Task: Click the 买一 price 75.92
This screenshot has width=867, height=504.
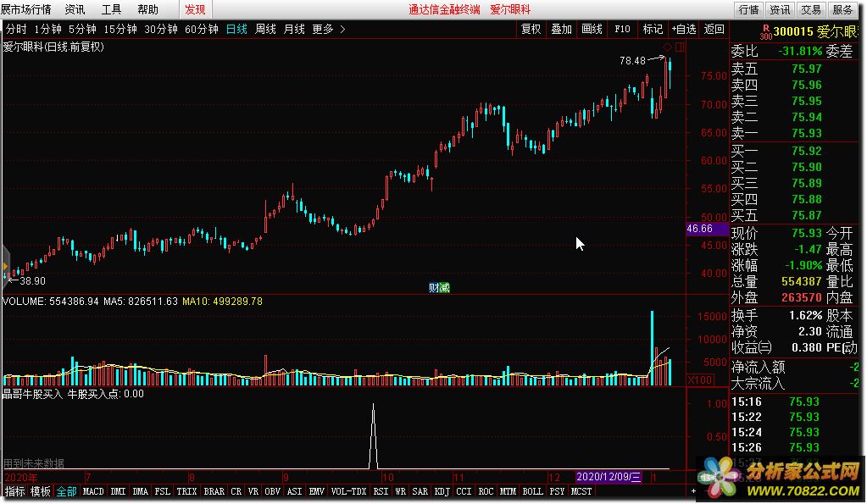Action: pos(806,151)
